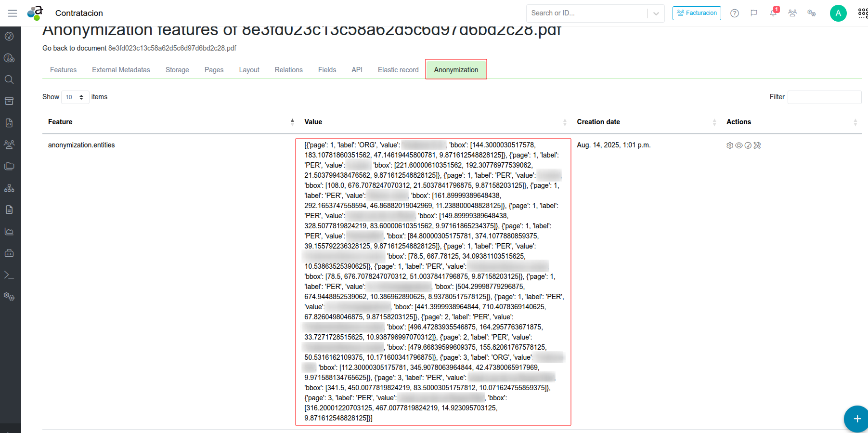Image resolution: width=868 pixels, height=433 pixels.
Task: Click the Filter input field
Action: [824, 97]
